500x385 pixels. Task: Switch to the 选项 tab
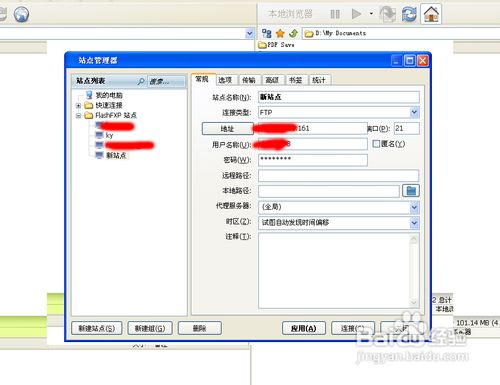tap(225, 80)
